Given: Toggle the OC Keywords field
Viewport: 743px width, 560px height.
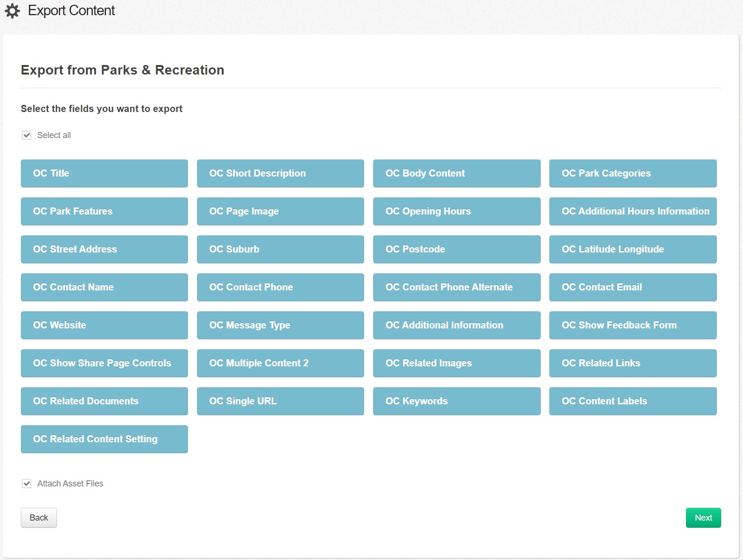Looking at the screenshot, I should tap(456, 401).
